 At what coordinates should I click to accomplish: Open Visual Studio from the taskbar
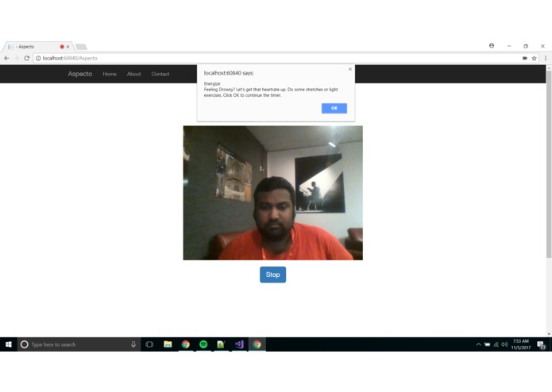239,344
